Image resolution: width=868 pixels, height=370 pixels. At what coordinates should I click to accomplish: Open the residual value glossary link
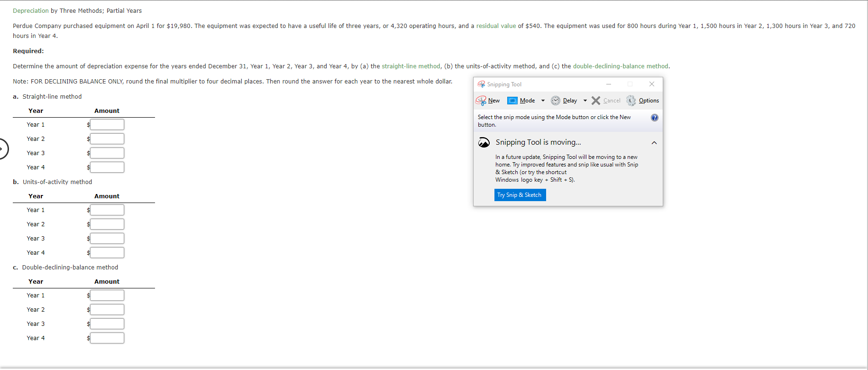496,26
